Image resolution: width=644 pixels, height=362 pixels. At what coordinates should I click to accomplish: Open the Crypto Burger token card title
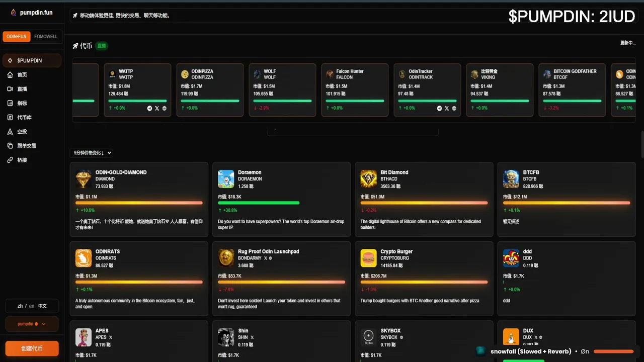tap(396, 252)
